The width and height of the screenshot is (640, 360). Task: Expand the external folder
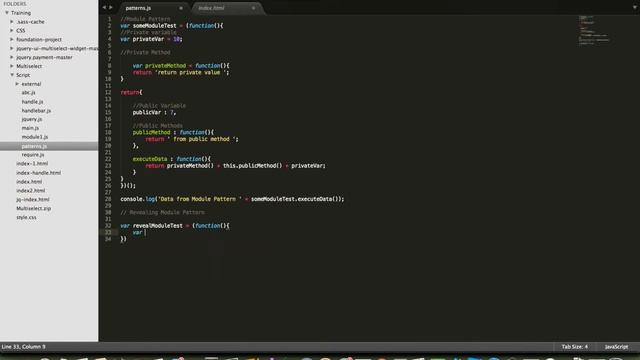(17, 84)
